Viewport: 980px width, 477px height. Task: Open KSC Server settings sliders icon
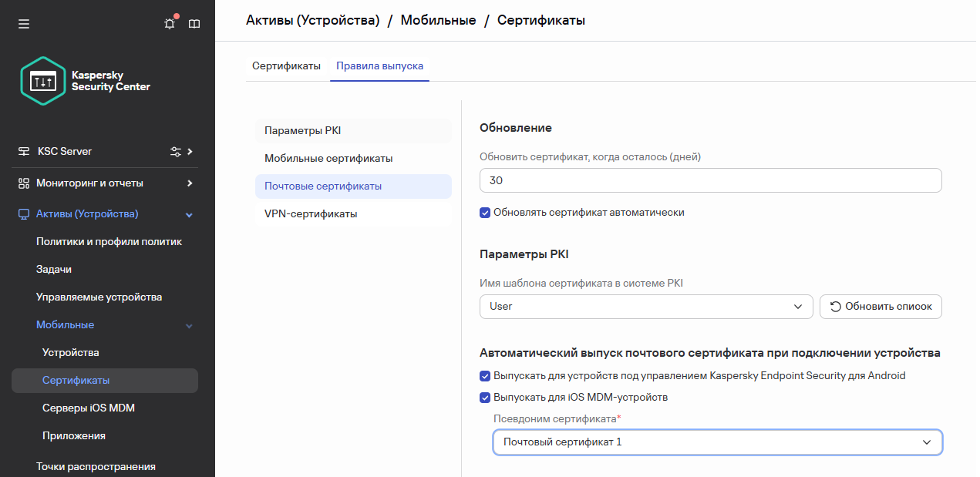(176, 152)
